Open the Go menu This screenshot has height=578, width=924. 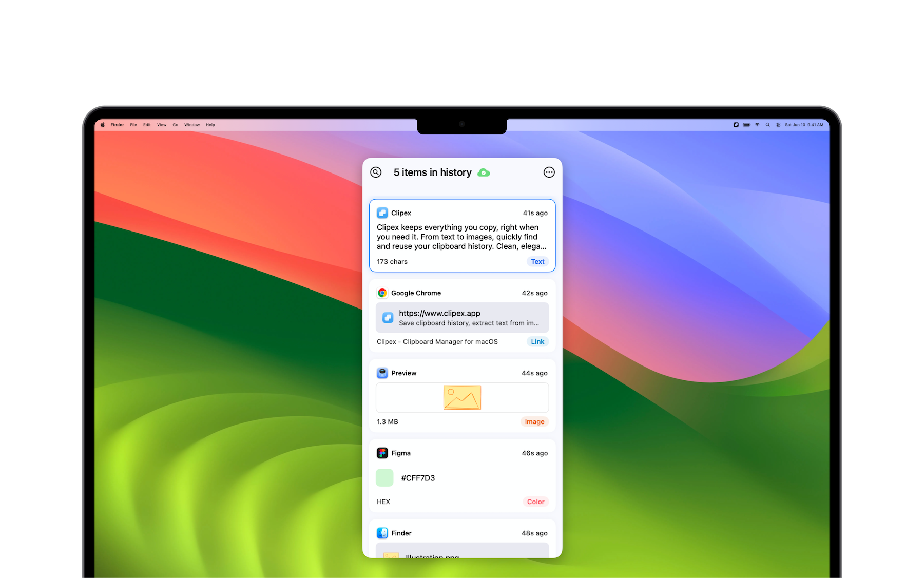click(x=176, y=125)
